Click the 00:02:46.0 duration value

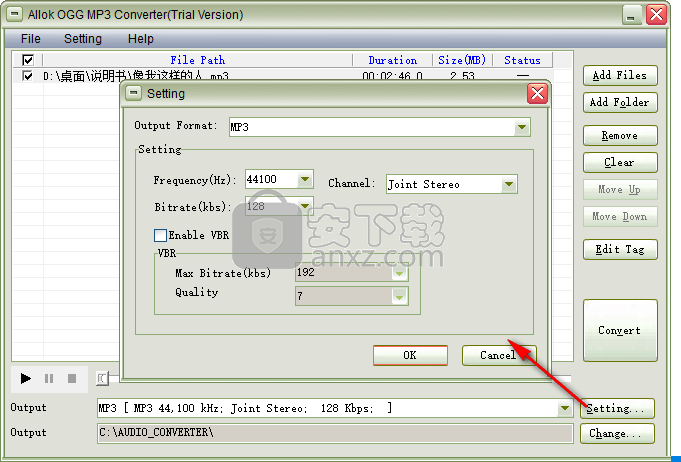point(393,76)
